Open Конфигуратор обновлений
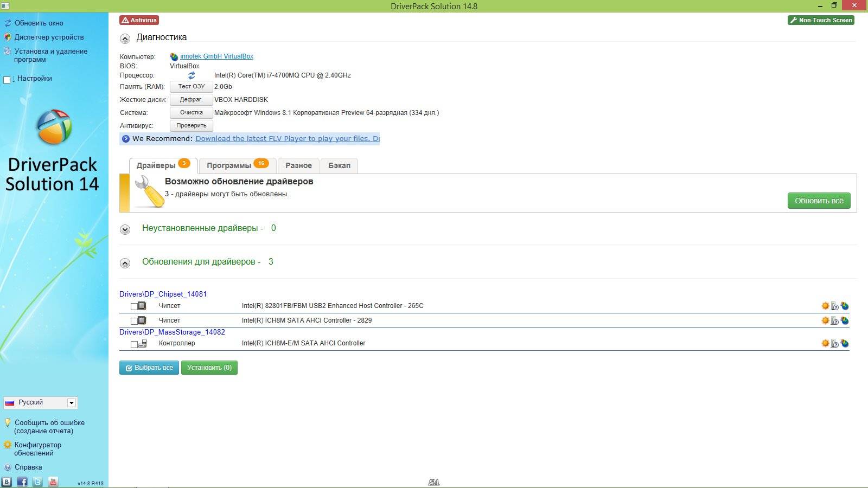This screenshot has width=868, height=488. [37, 449]
